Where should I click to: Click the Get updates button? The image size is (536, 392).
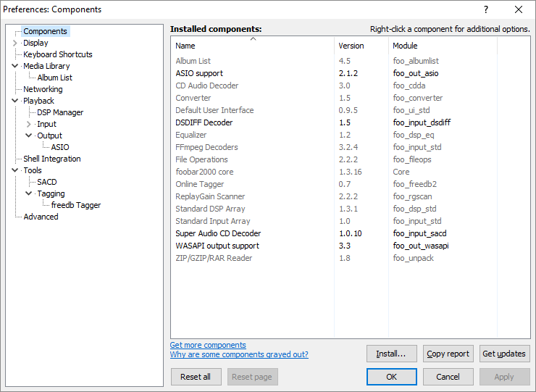point(504,354)
